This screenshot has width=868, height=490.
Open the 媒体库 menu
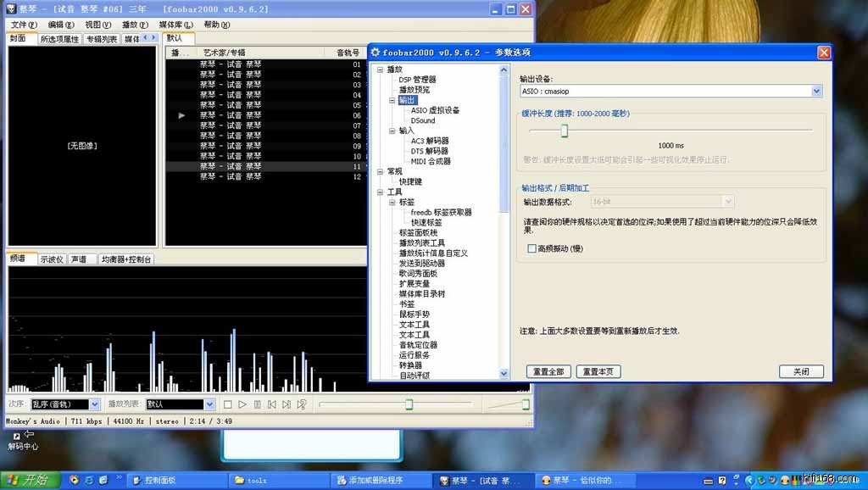(x=175, y=25)
